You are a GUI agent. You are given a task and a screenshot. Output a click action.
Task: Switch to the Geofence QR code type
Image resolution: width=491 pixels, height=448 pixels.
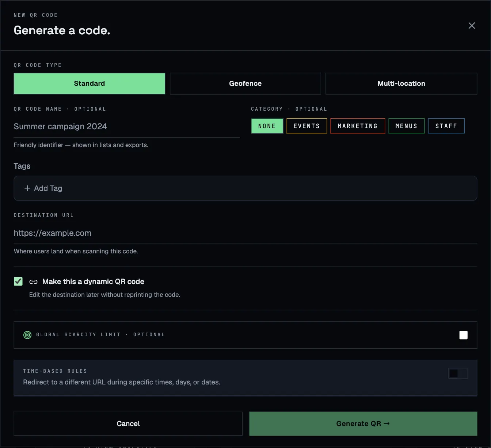[x=245, y=84]
